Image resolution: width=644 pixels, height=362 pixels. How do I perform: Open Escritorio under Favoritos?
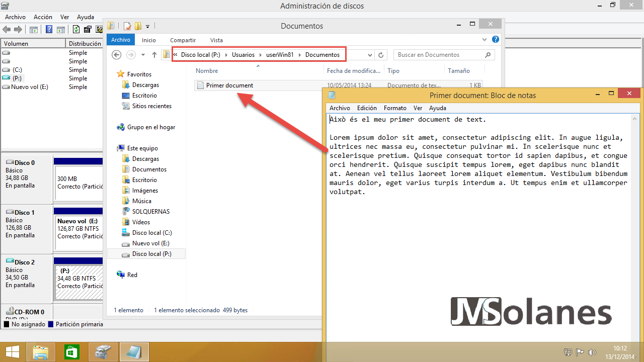point(144,96)
